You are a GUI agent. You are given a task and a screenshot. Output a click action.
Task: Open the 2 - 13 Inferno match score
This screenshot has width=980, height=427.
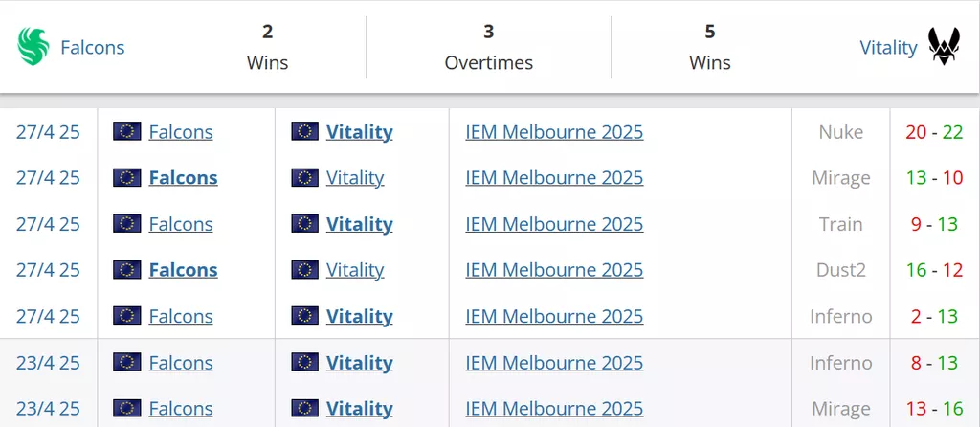[x=934, y=316]
